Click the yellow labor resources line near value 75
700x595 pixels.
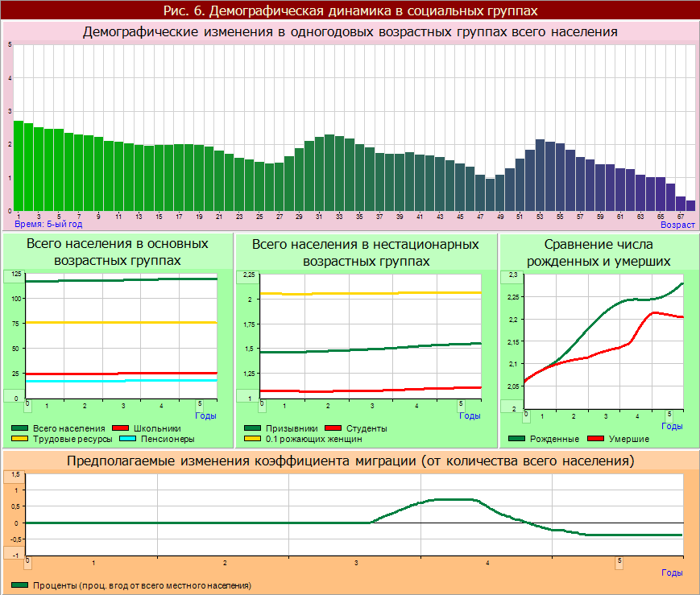[122, 322]
